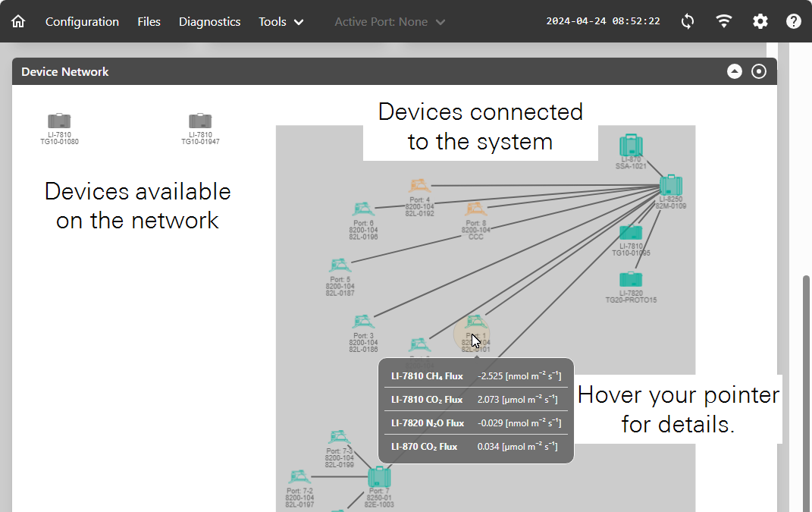Viewport: 812px width, 512px height.
Task: Click the LI-7820 N₂O Flux row
Action: click(476, 422)
